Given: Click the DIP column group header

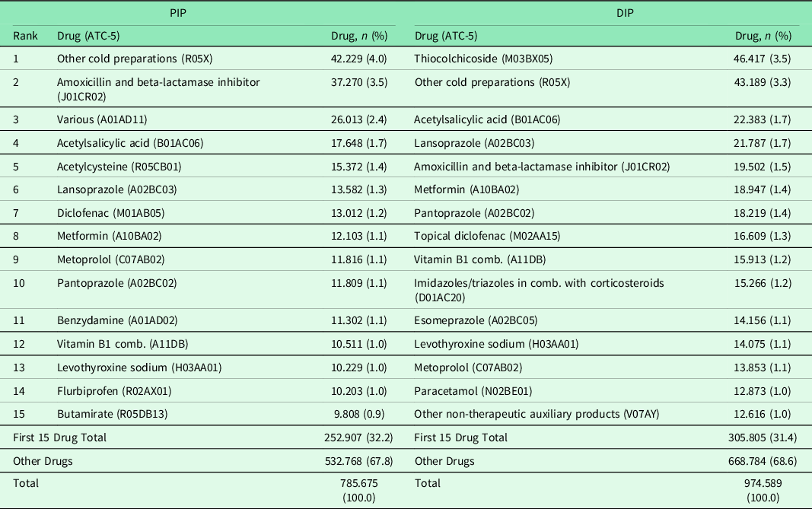Looking at the screenshot, I should (607, 14).
